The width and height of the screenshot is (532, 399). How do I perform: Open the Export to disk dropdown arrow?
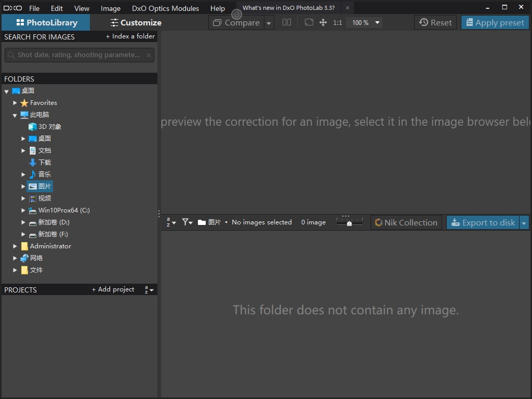click(x=524, y=223)
